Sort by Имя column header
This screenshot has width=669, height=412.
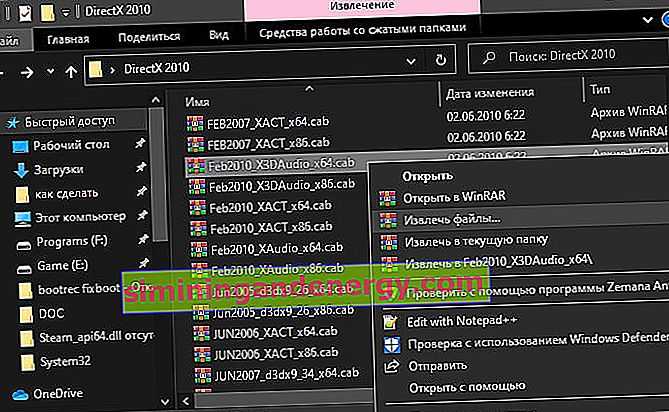197,102
